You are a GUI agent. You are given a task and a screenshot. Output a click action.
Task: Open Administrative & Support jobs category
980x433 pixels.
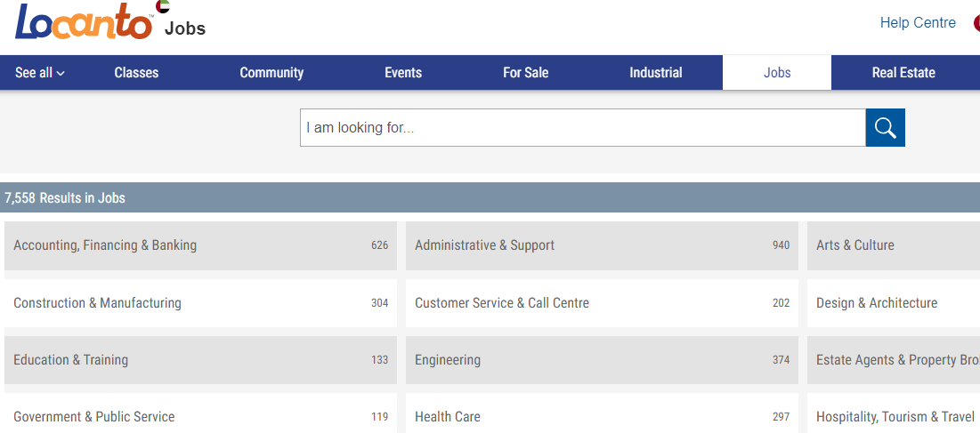click(484, 245)
